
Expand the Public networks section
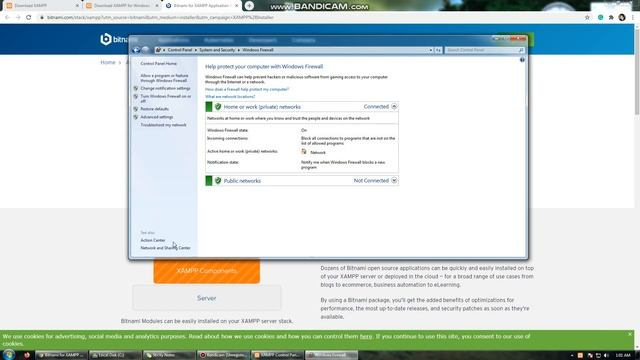pyautogui.click(x=394, y=180)
